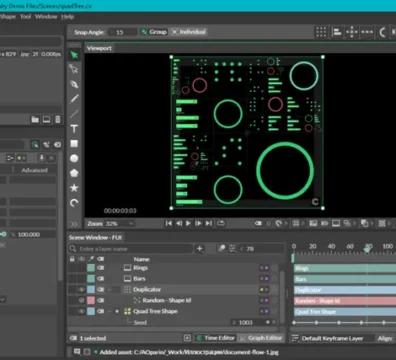Image resolution: width=396 pixels, height=360 pixels.
Task: Click the monitor icon beside the folder
Action: (46, 119)
